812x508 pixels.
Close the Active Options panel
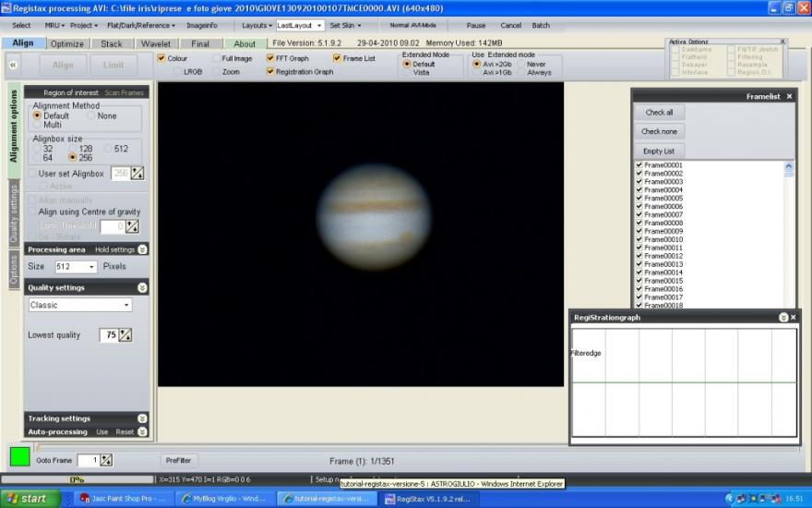(x=782, y=42)
